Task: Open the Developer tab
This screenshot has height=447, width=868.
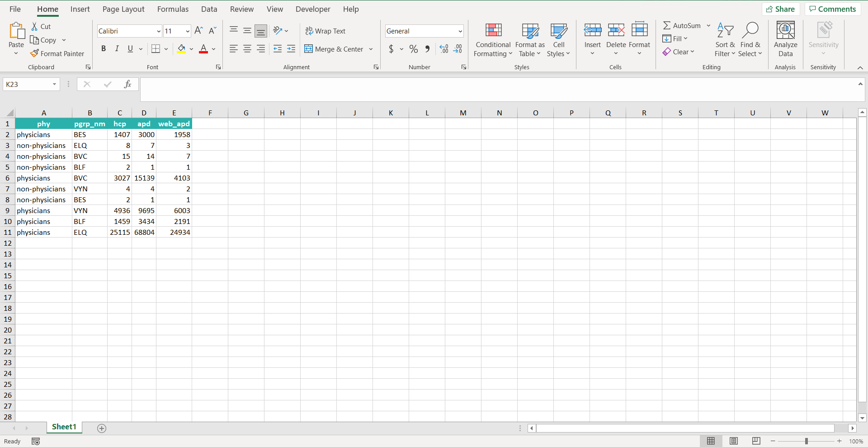Action: [x=313, y=9]
